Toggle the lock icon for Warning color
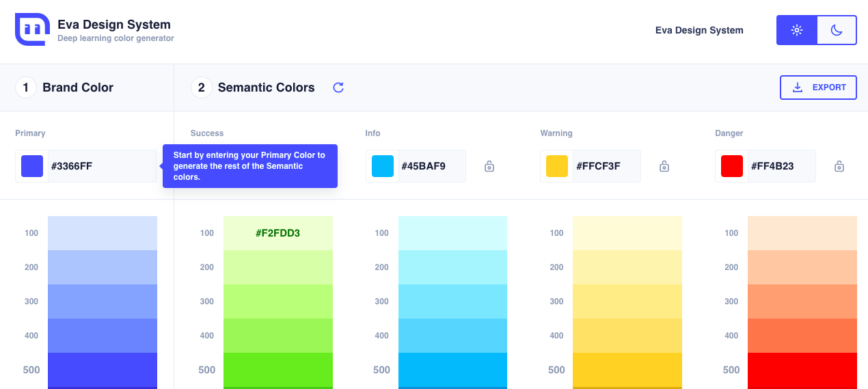Screen dimensions: 868x389 (x=664, y=166)
